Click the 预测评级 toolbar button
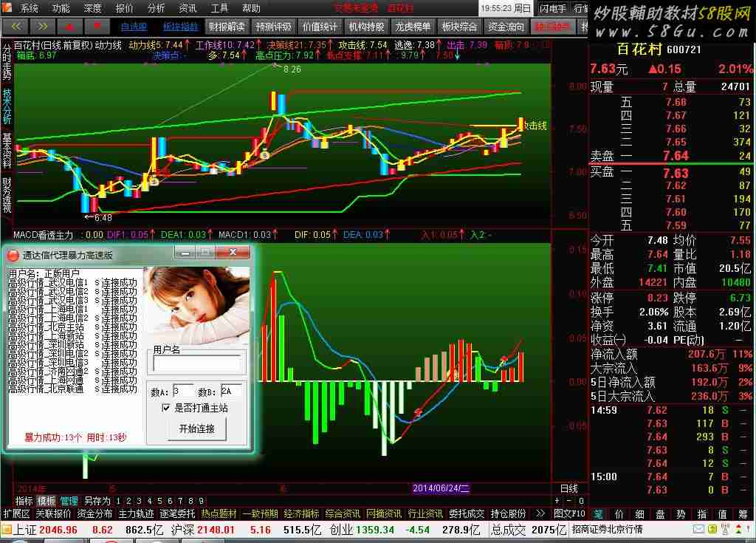The height and width of the screenshot is (543, 756). pyautogui.click(x=273, y=27)
